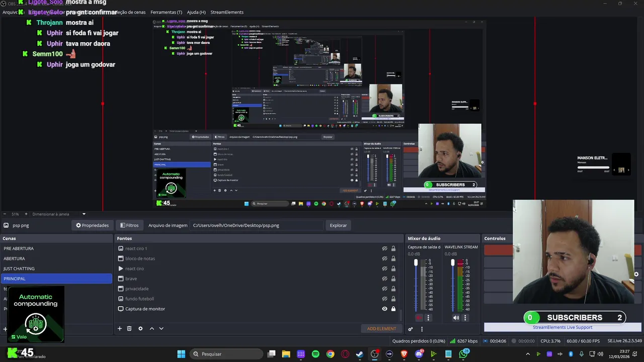Adjust Captura de saída volume fader
The height and width of the screenshot is (362, 644).
pos(416,263)
